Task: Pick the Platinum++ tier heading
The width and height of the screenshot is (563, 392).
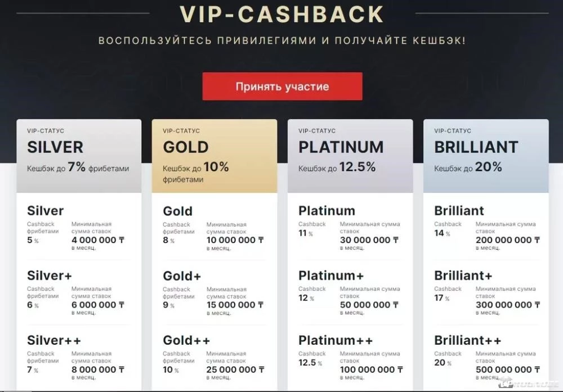Action: (x=336, y=340)
